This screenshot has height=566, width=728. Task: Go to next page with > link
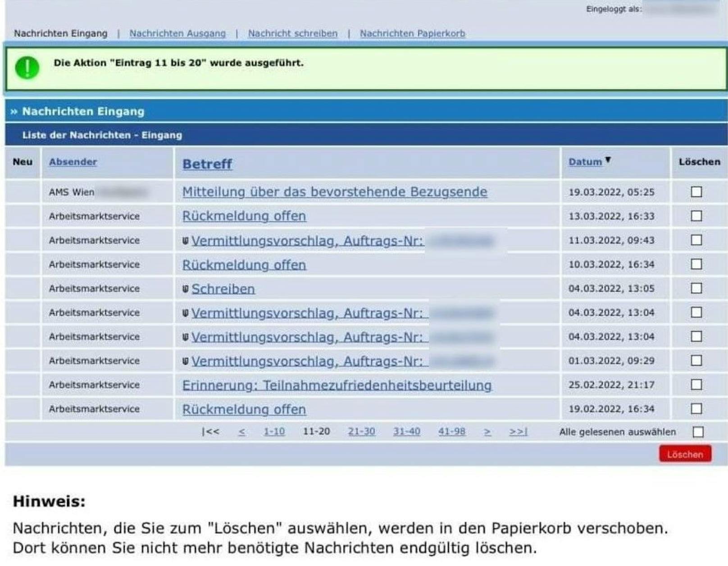click(487, 432)
